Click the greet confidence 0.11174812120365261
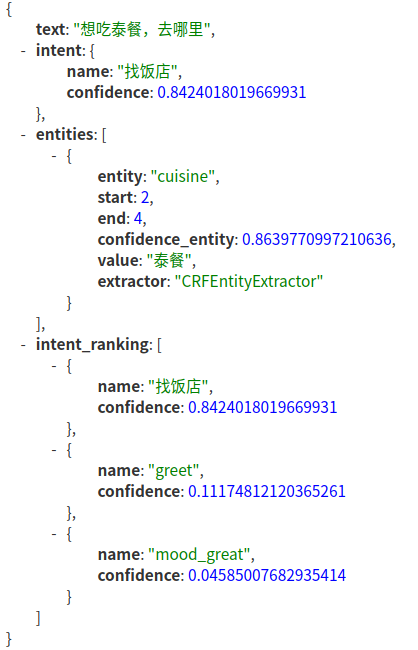This screenshot has width=418, height=650. pyautogui.click(x=267, y=492)
